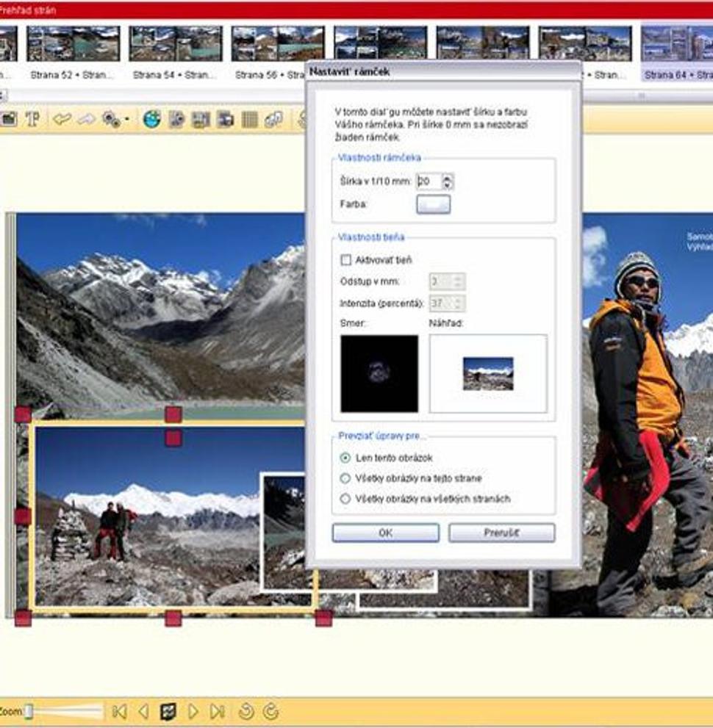Toggle the grid icon in toolbar

250,119
